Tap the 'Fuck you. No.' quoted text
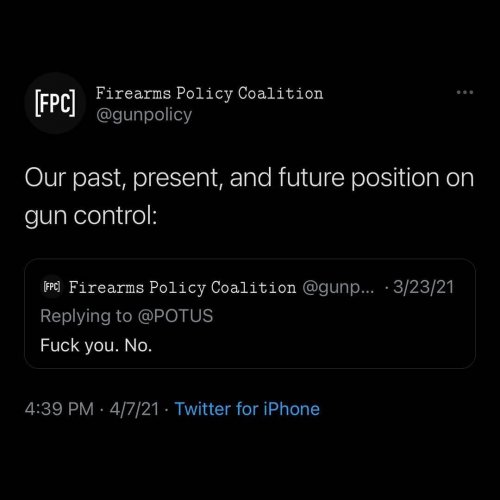Viewport: 500px width, 500px height. (x=96, y=345)
